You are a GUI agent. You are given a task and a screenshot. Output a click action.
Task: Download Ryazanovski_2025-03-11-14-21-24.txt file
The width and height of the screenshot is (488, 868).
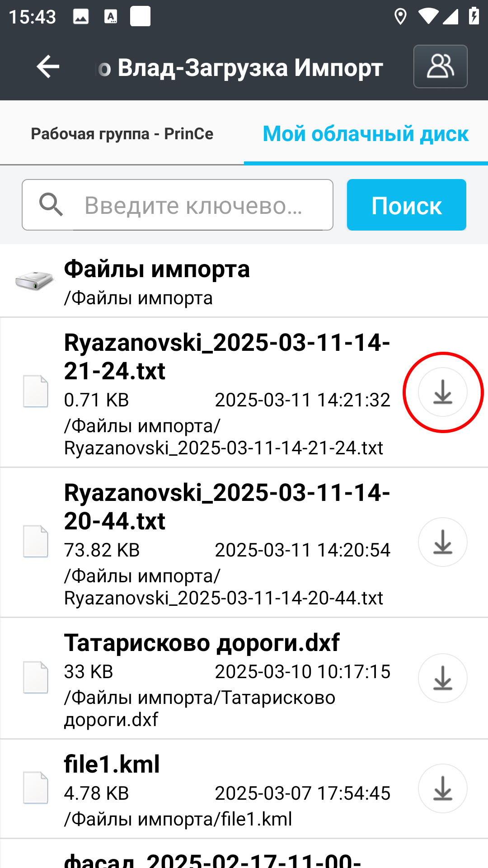(x=442, y=392)
